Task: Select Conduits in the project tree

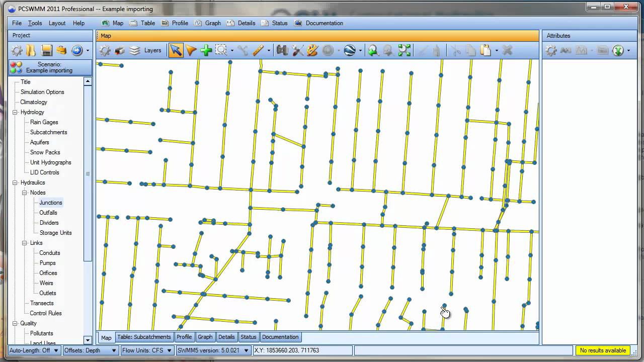Action: pyautogui.click(x=50, y=253)
